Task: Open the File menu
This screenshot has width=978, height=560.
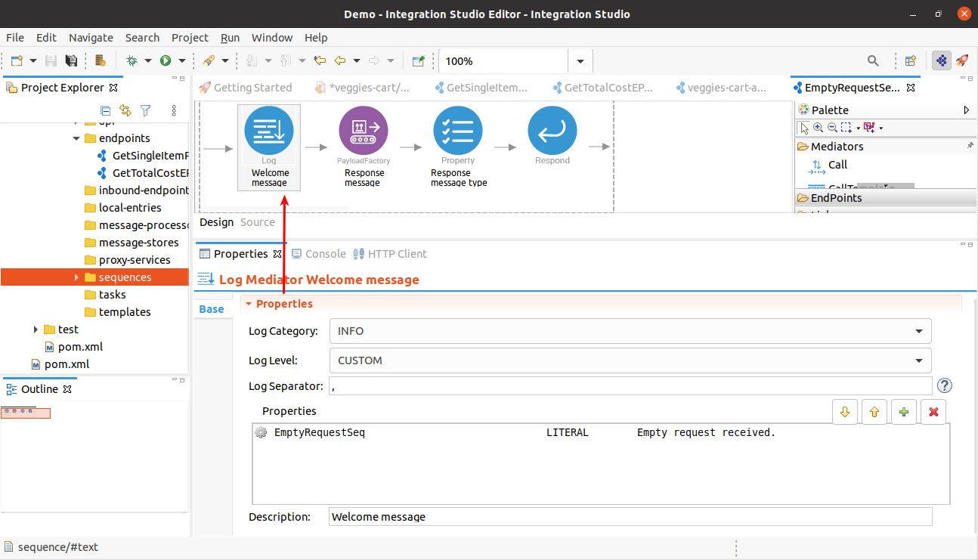Action: [x=15, y=38]
